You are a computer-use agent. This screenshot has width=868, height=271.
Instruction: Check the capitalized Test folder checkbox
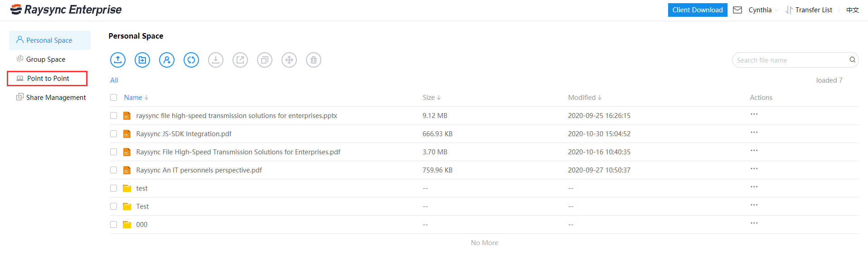[x=114, y=207]
